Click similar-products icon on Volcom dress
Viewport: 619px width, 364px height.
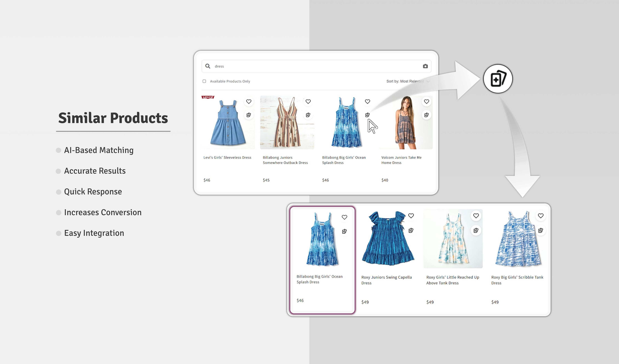pos(426,115)
